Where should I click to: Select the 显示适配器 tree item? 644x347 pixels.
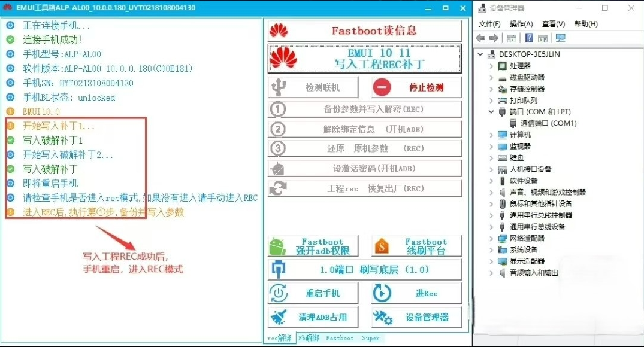pos(527,261)
